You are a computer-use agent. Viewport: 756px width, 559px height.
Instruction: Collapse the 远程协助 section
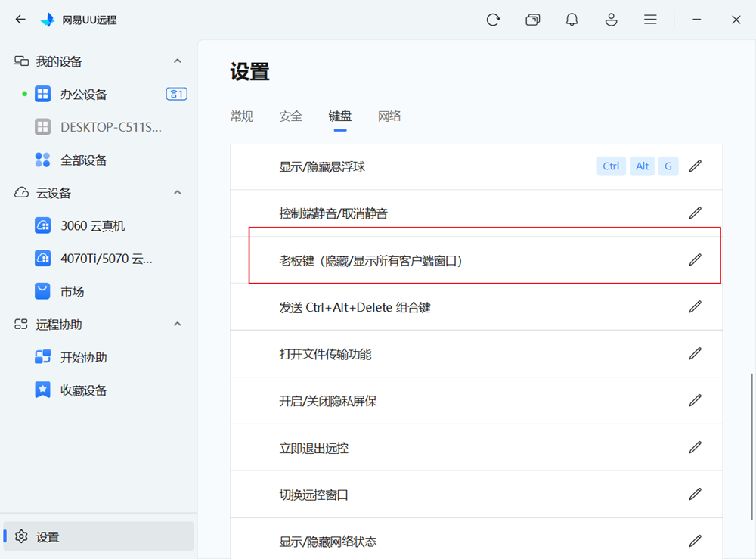click(178, 324)
